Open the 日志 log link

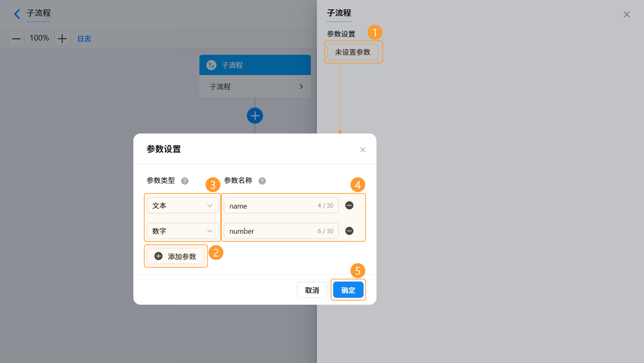point(84,39)
